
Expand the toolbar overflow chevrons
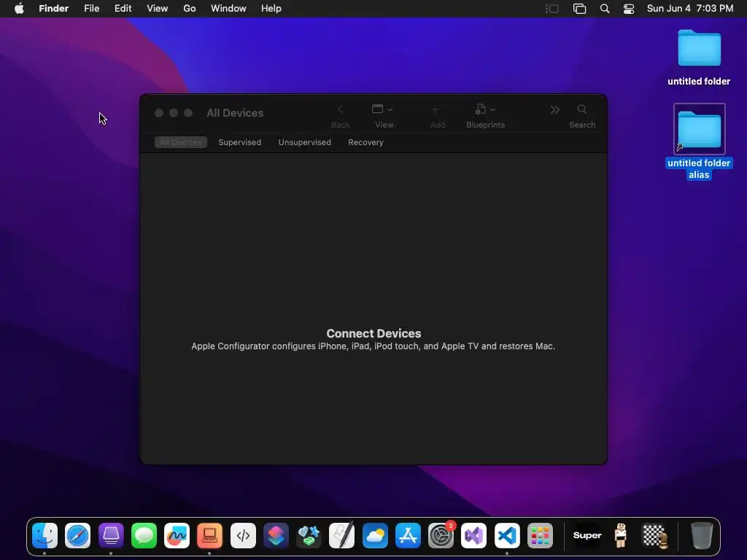click(x=554, y=110)
